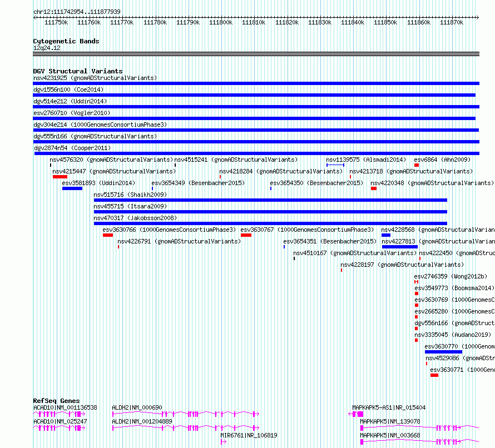Open variant nsv515716 (Shaikh2009)

pos(270,200)
